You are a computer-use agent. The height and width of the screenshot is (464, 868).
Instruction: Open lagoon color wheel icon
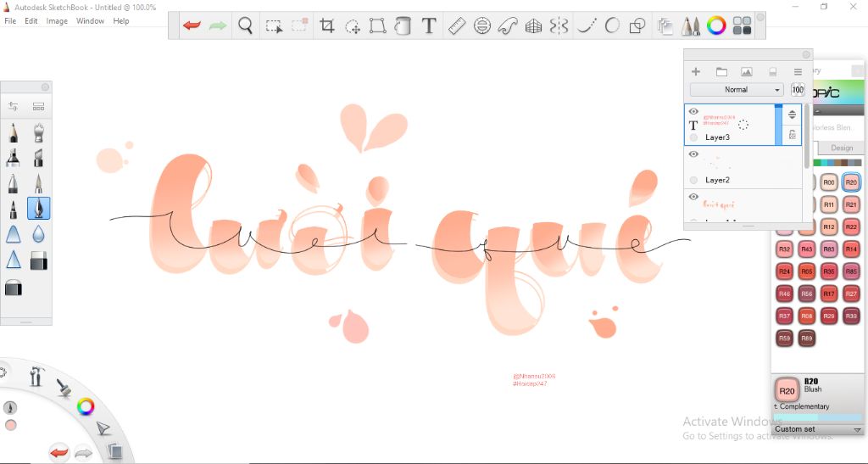86,407
